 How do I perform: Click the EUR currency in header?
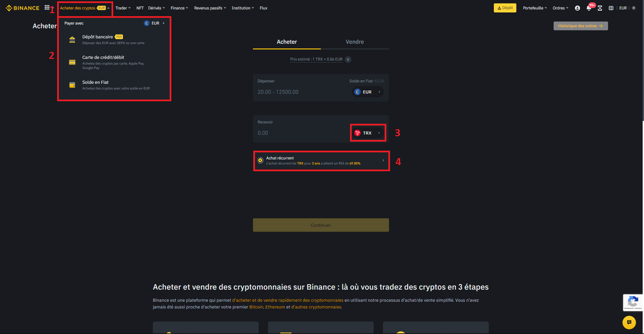pos(623,8)
